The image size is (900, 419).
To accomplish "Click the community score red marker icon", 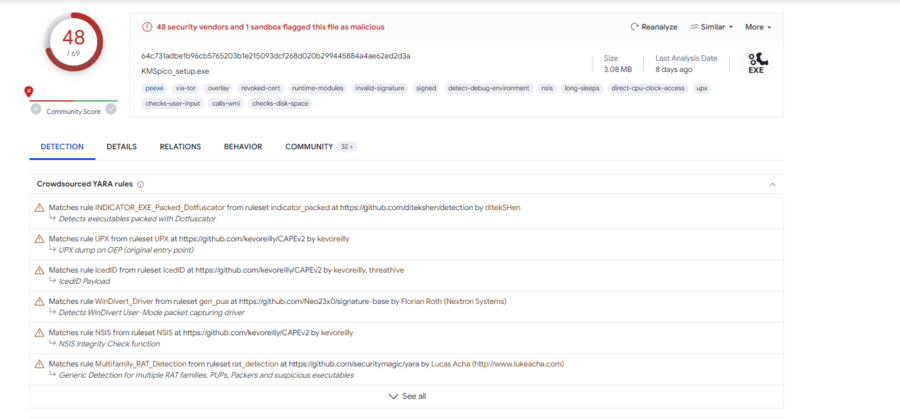I will 29,91.
